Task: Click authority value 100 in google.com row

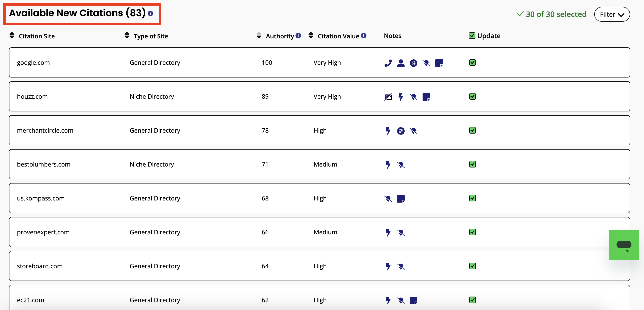Action: tap(267, 62)
